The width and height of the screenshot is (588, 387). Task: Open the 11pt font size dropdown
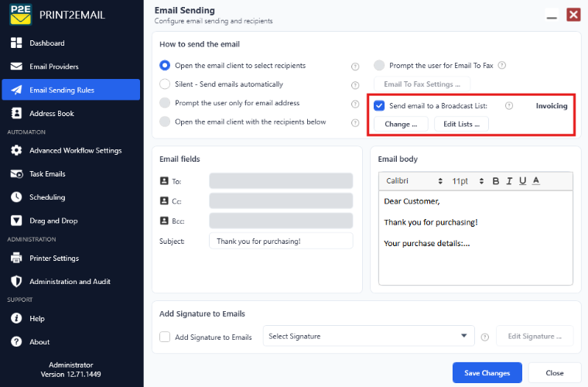(x=467, y=181)
